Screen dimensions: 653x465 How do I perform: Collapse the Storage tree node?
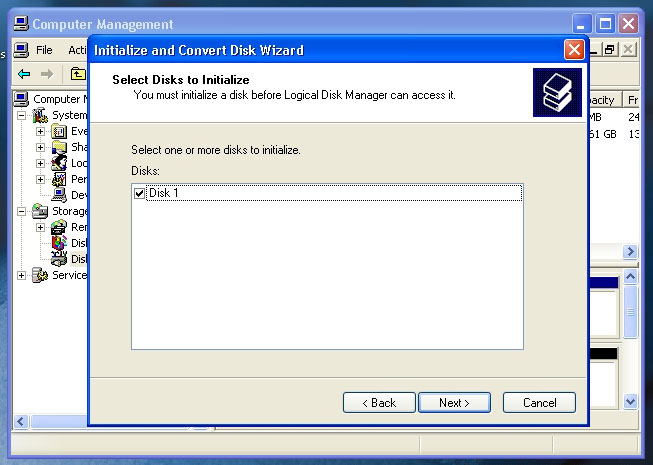(22, 211)
